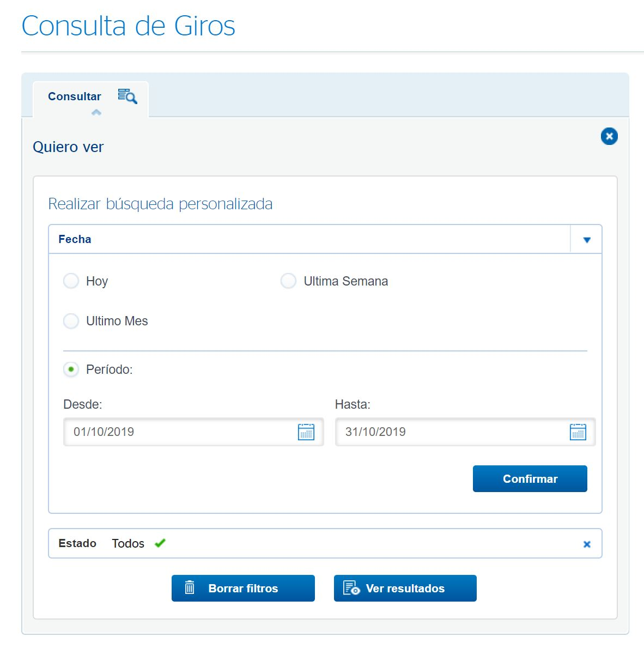Viewport: 644px width, 649px height.
Task: Click the Desde date input field
Action: (x=193, y=432)
